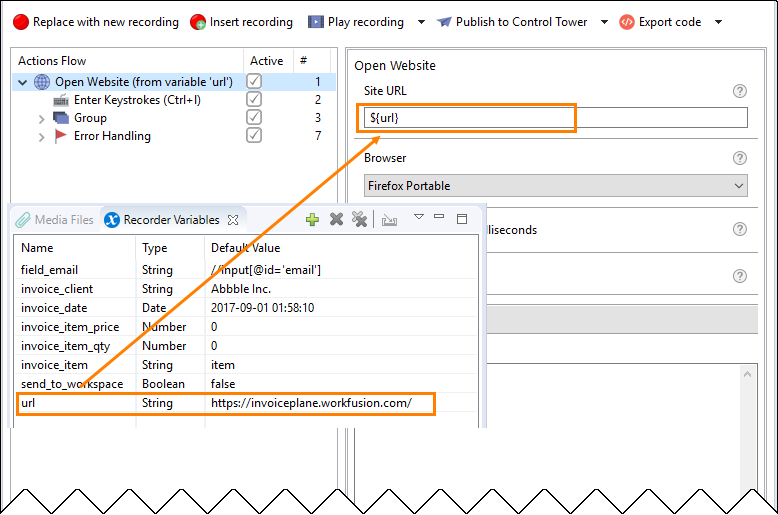Open Play recording dropdown arrow
Image resolution: width=778 pixels, height=515 pixels.
click(421, 22)
